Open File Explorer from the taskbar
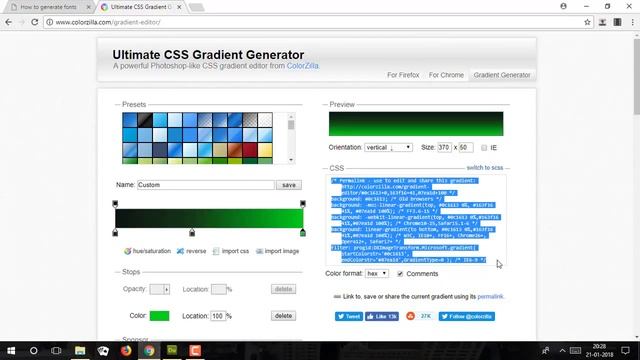Screen dimensions: 640x360 (80, 351)
